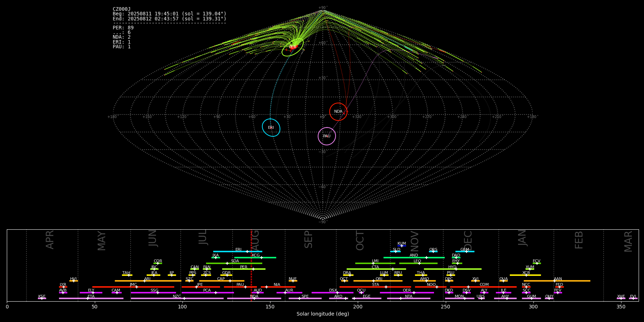Click the pink SPE shower bar
Image resolution: width=644 pixels, height=322 pixels.
(x=305, y=298)
